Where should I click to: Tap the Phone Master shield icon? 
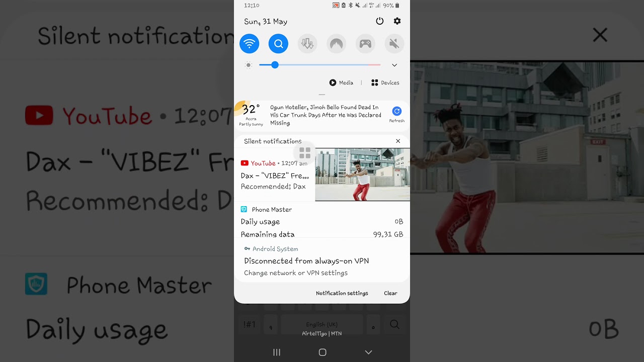point(244,209)
